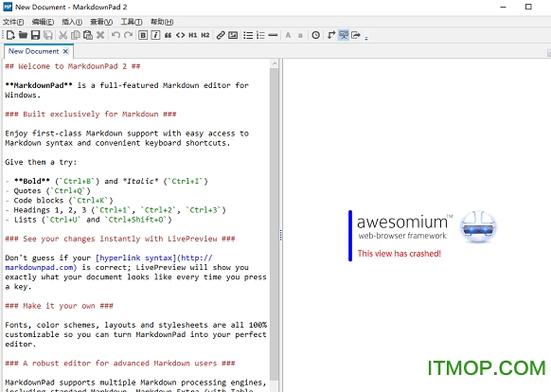Redo the last action

(x=128, y=35)
